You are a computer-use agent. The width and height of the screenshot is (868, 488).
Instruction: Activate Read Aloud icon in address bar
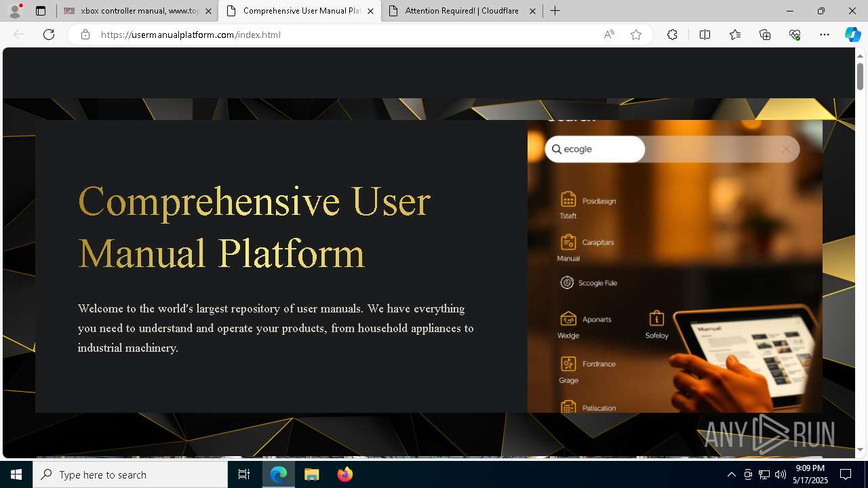coord(609,35)
